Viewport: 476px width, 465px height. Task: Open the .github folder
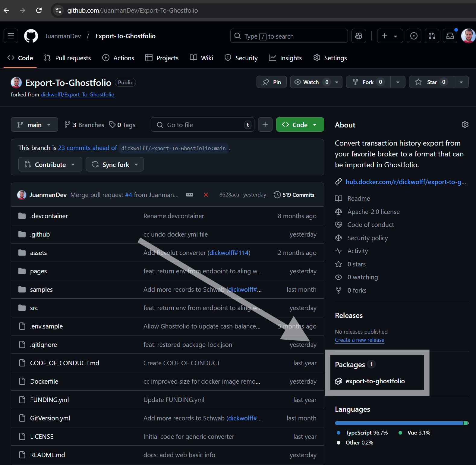click(40, 234)
